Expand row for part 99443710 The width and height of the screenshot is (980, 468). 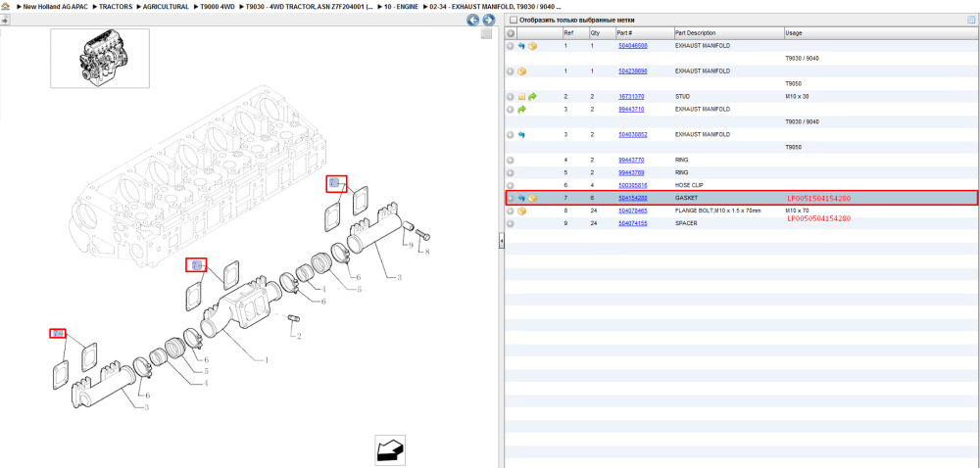pos(511,110)
